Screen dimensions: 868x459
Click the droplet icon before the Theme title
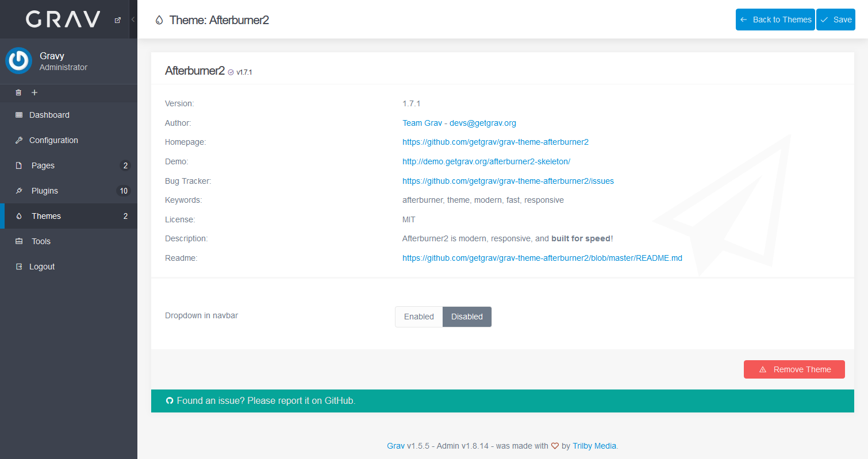[159, 20]
